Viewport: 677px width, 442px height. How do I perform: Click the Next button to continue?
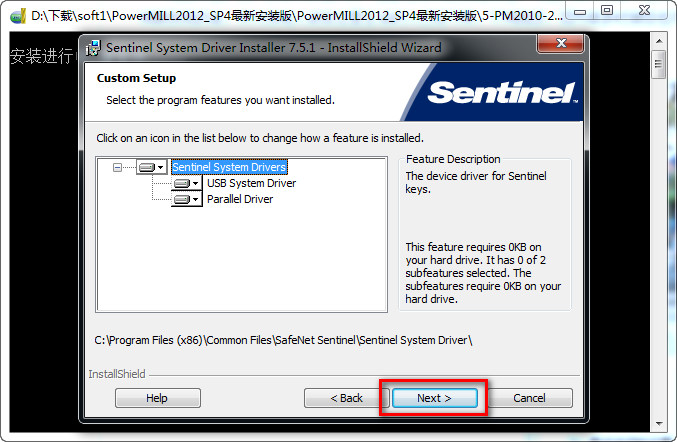coord(434,398)
